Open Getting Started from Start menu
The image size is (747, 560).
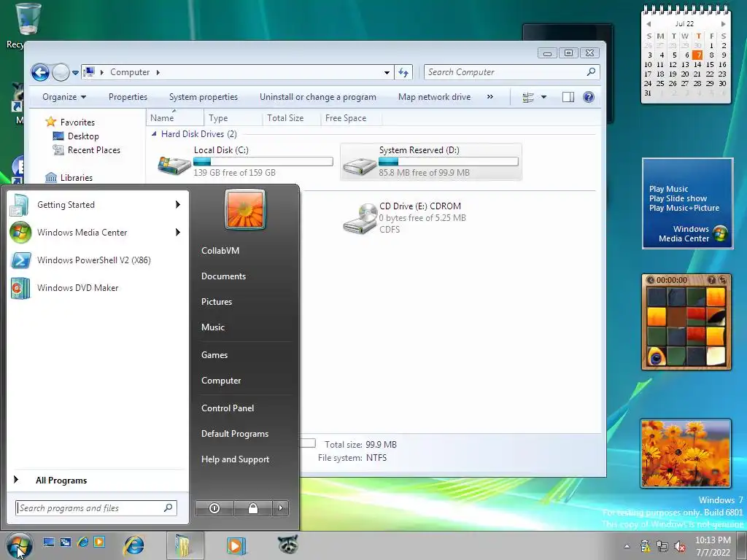(x=98, y=205)
